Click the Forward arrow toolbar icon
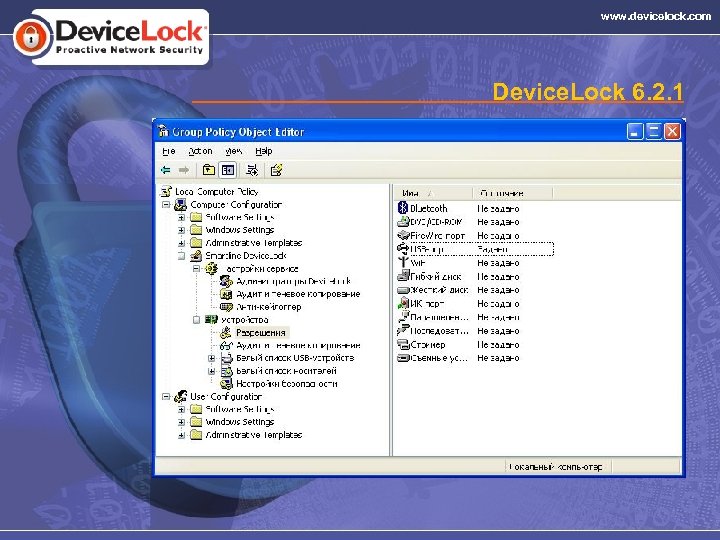Viewport: 720px width, 540px height. click(184, 170)
